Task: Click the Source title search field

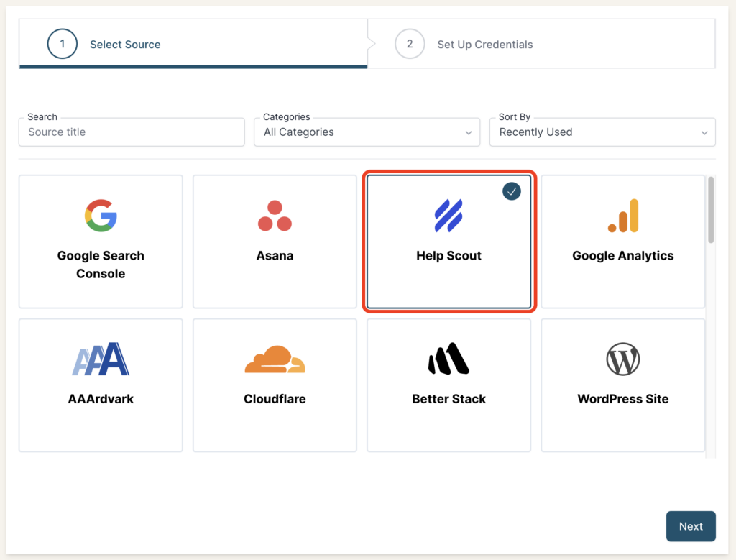Action: point(132,132)
